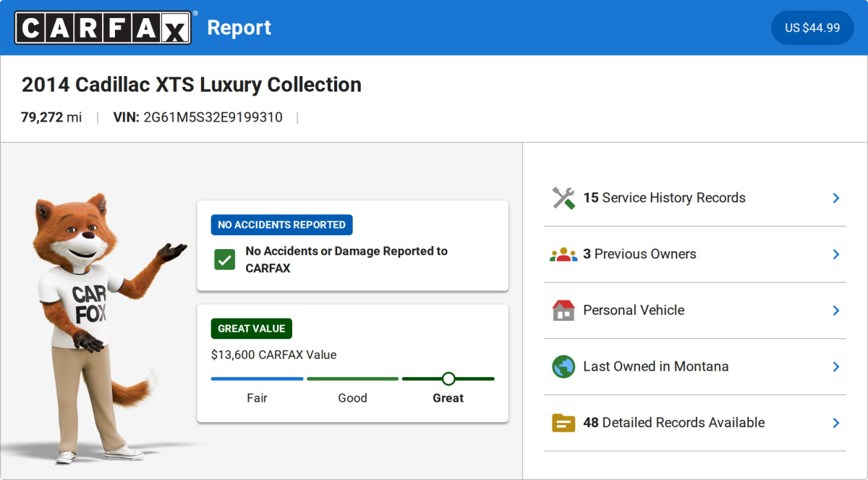Expand the Personal Vehicle chevron
Viewport: 868px width, 480px height.
coord(836,310)
